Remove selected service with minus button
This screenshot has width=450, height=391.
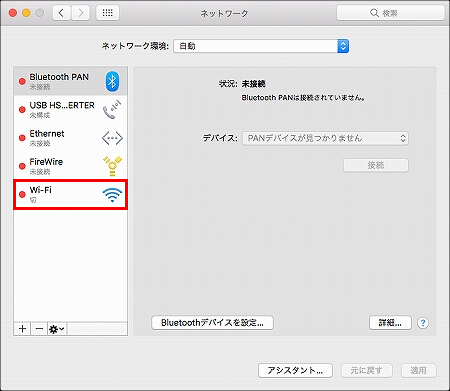pyautogui.click(x=39, y=329)
